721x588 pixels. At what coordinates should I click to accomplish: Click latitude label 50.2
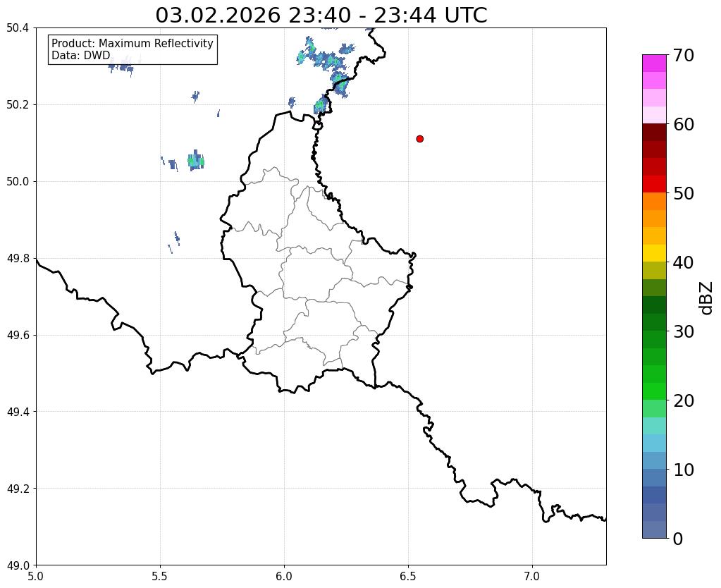click(18, 105)
